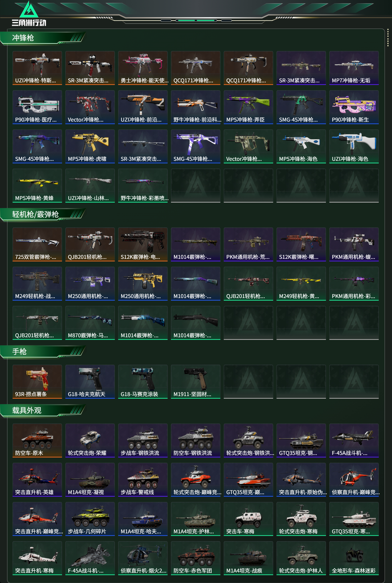Open the UZI冲锋枪-海色 skin
392x583 pixels.
click(354, 146)
